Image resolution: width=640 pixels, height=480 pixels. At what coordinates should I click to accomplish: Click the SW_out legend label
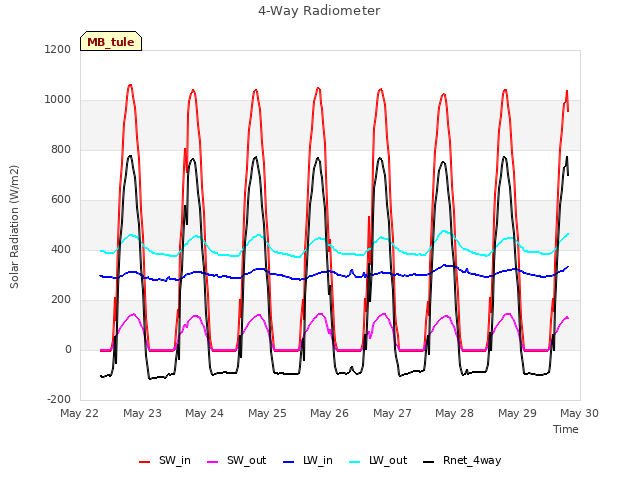247,461
